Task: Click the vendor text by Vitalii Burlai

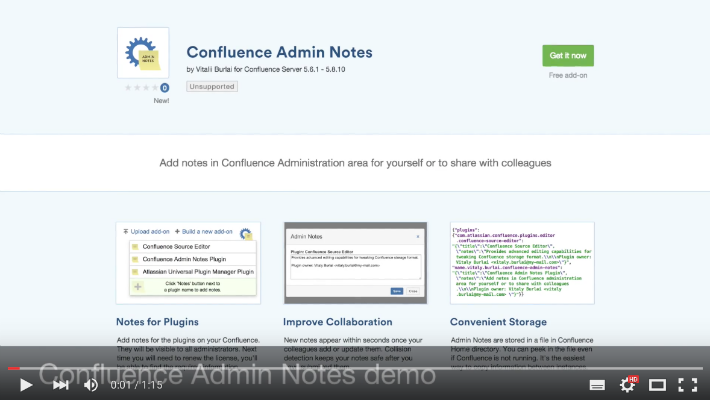Action: point(266,70)
